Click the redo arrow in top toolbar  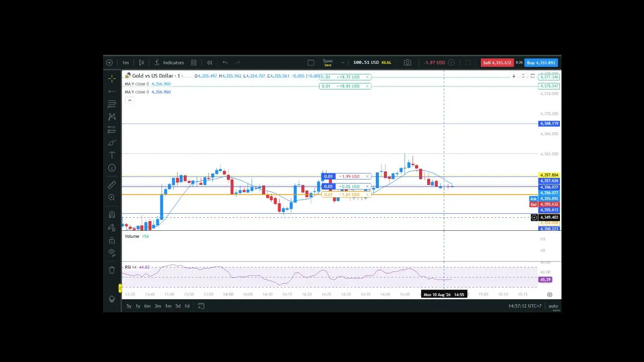[x=237, y=63]
